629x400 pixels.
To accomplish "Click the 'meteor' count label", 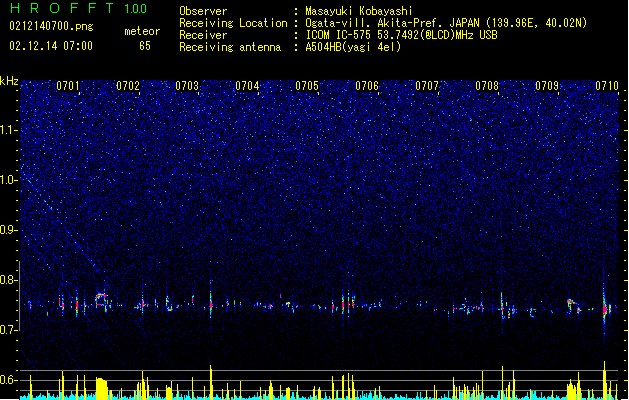I will (x=142, y=31).
